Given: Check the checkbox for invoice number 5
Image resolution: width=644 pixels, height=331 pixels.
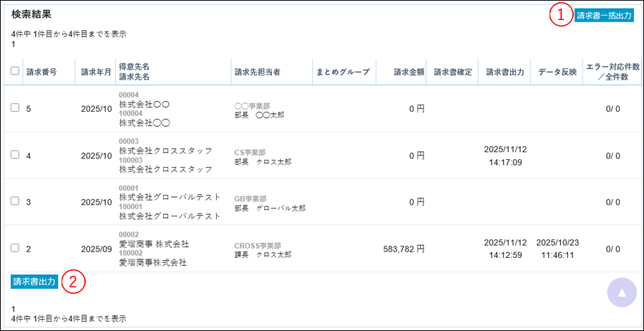Looking at the screenshot, I should (x=15, y=107).
